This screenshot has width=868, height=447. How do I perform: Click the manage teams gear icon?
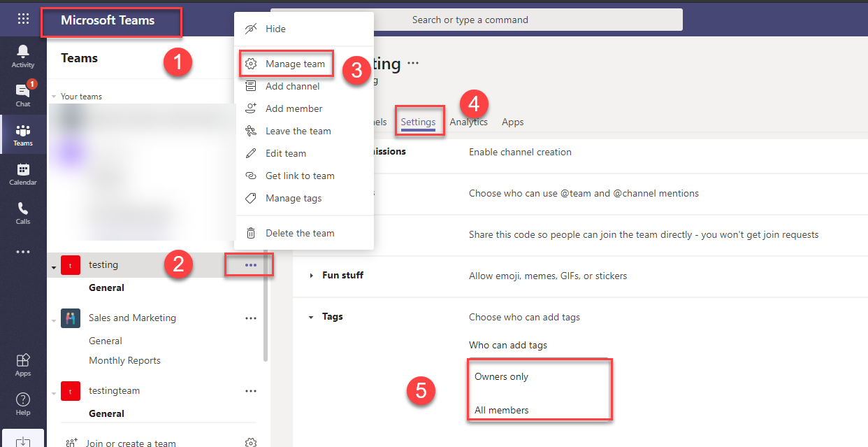click(252, 443)
